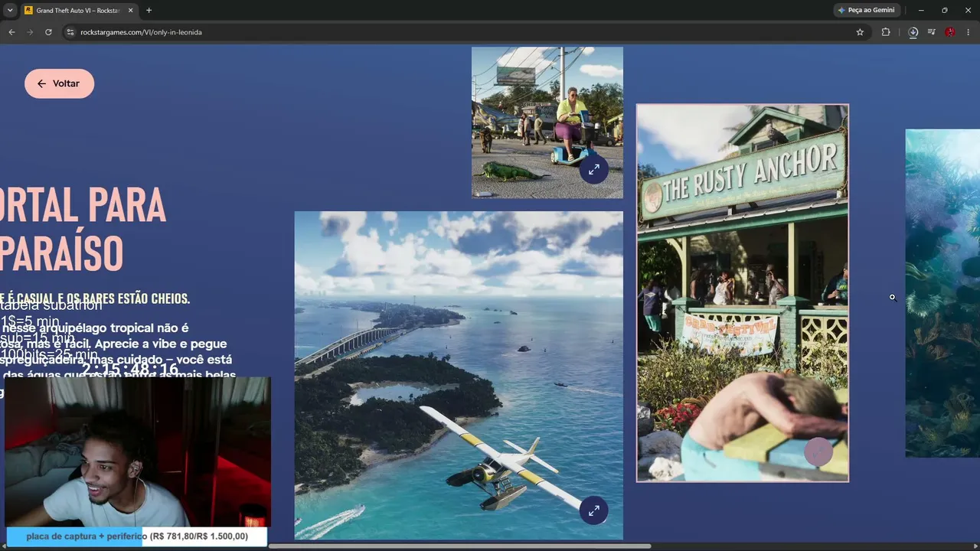Viewport: 980px width, 551px height.
Task: Open the mobility scooter street thumbnail
Action: coord(547,122)
